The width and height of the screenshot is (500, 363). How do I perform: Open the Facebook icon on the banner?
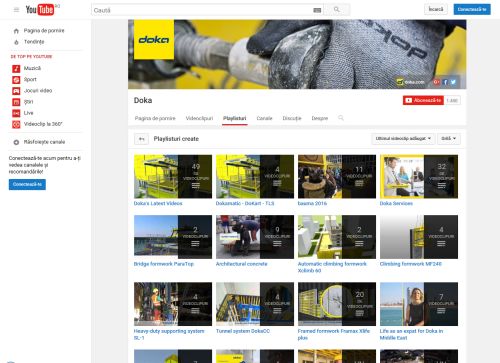(x=445, y=82)
